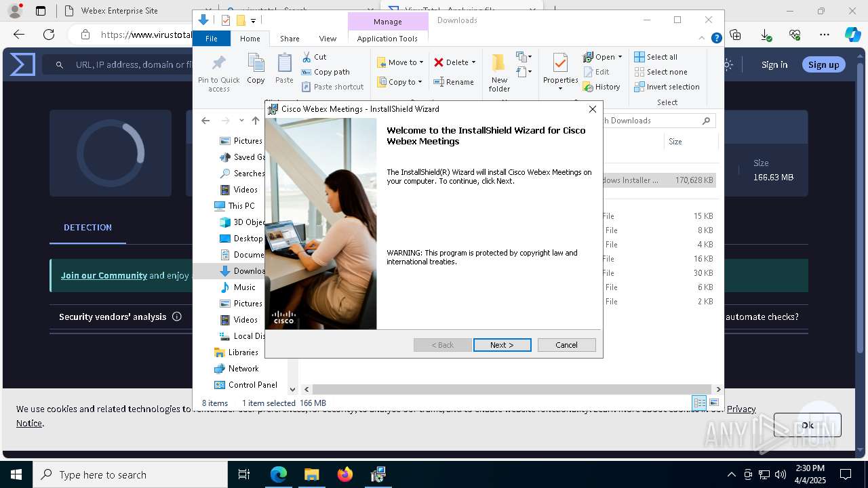Select This PC in navigation pane
Viewport: 868px width, 488px height.
coord(235,205)
